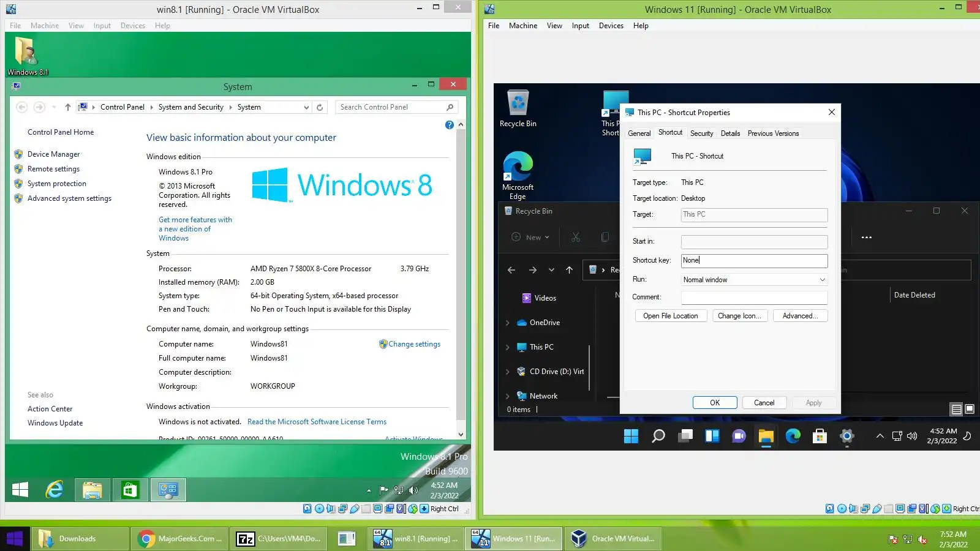Image resolution: width=980 pixels, height=551 pixels.
Task: Click the volume icon in Windows 8.1 tray
Action: [x=413, y=490]
